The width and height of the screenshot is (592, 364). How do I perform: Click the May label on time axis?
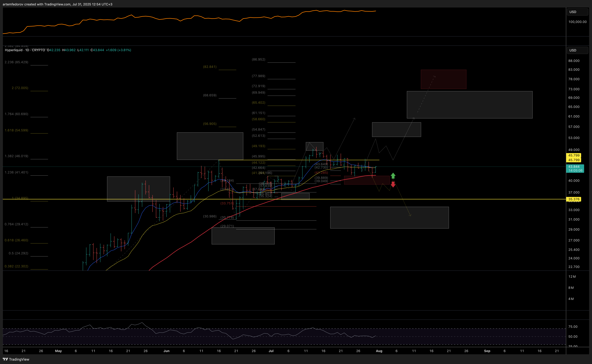click(x=58, y=351)
